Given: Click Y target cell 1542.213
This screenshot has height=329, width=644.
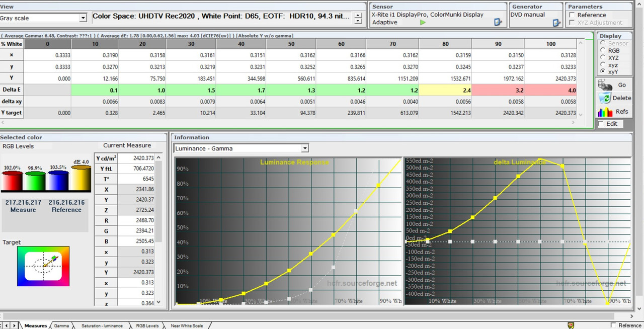Looking at the screenshot, I should point(445,113).
